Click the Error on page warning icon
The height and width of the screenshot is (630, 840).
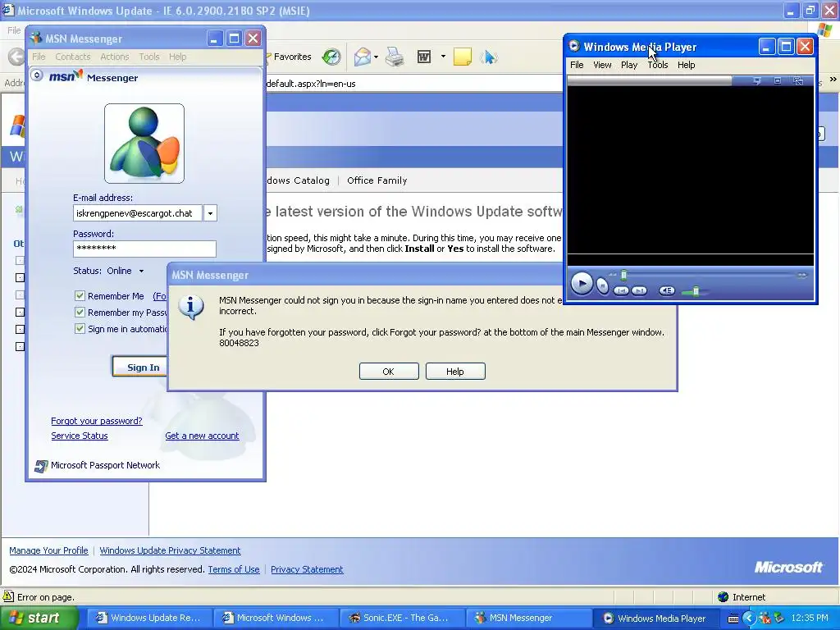8,596
